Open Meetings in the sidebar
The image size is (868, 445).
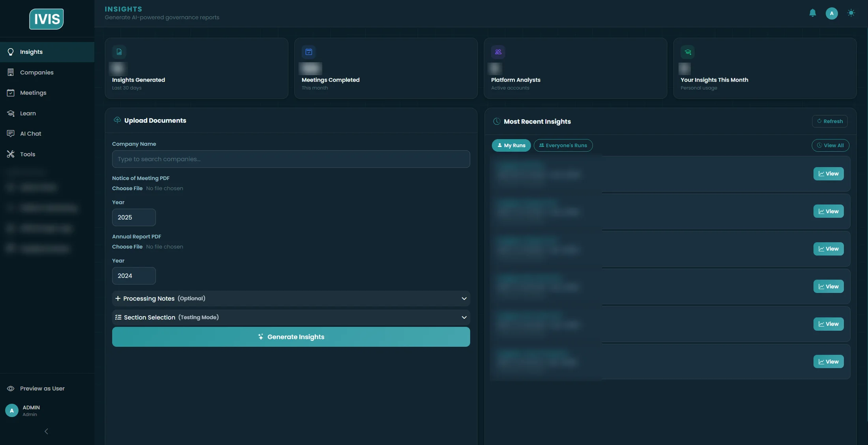pos(47,93)
